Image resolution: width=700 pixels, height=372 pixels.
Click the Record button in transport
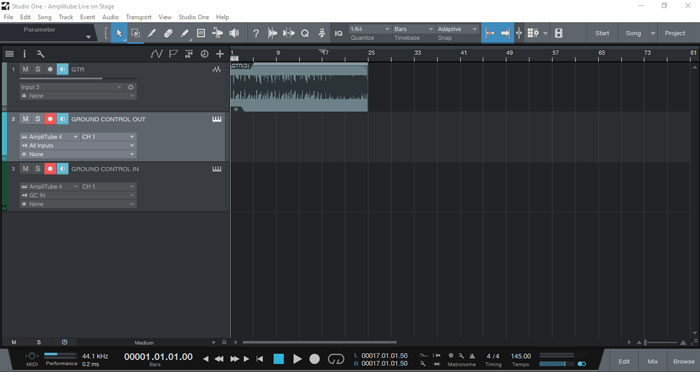315,359
